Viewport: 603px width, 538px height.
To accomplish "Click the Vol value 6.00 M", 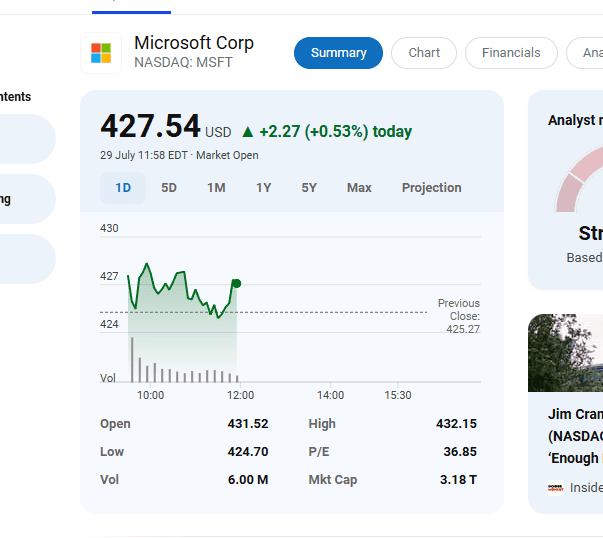I will pyautogui.click(x=248, y=480).
